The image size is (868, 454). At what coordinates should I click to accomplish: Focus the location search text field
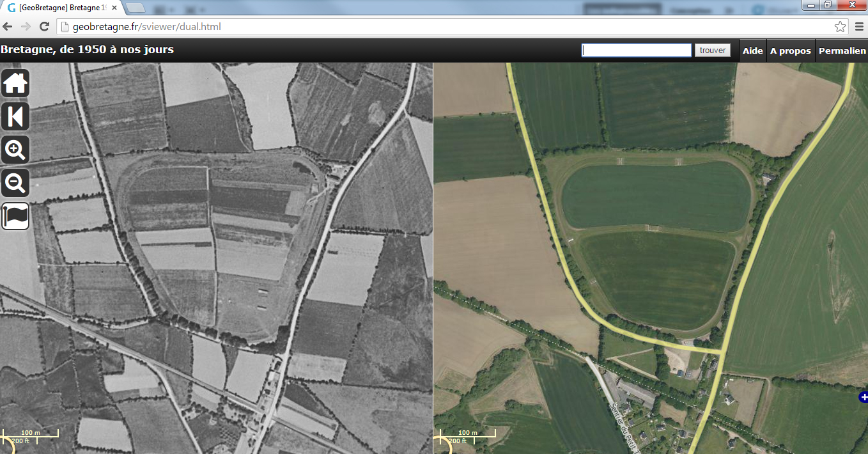636,51
